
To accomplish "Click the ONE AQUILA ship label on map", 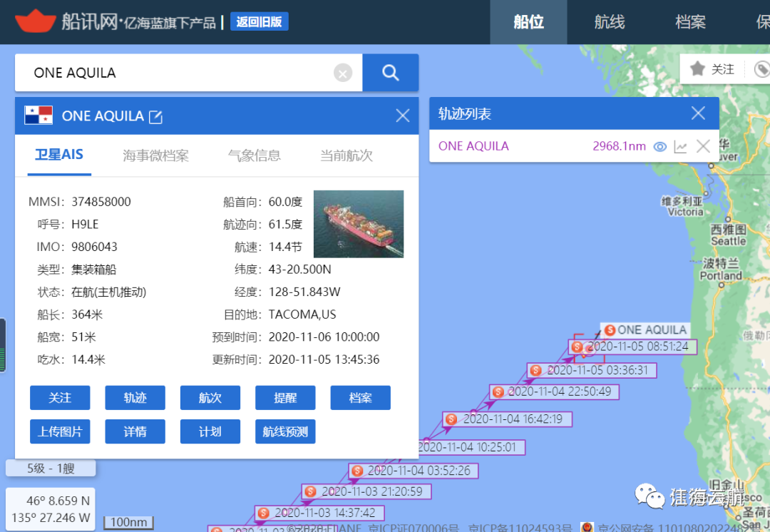I will click(645, 329).
